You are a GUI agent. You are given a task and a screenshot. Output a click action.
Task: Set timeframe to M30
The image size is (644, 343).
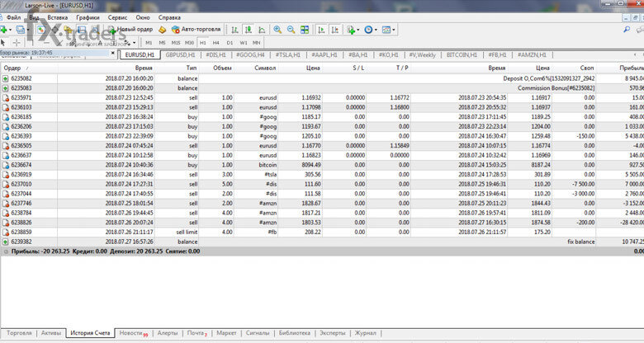pyautogui.click(x=189, y=43)
